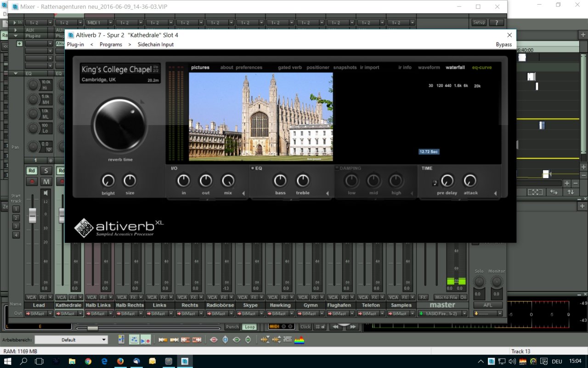Open Task View on the taskbar
The image size is (588, 368).
point(39,361)
